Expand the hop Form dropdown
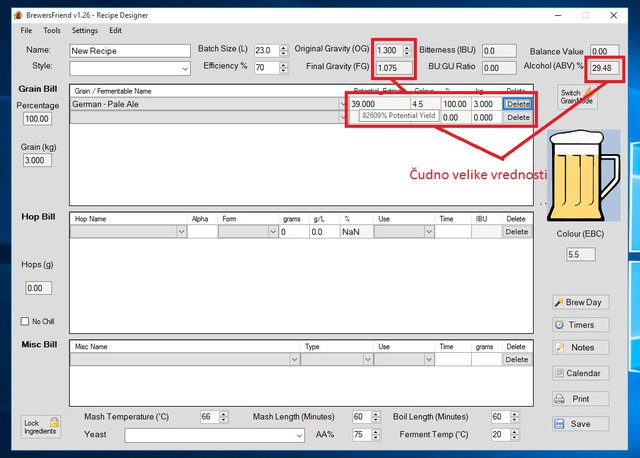 click(x=273, y=232)
